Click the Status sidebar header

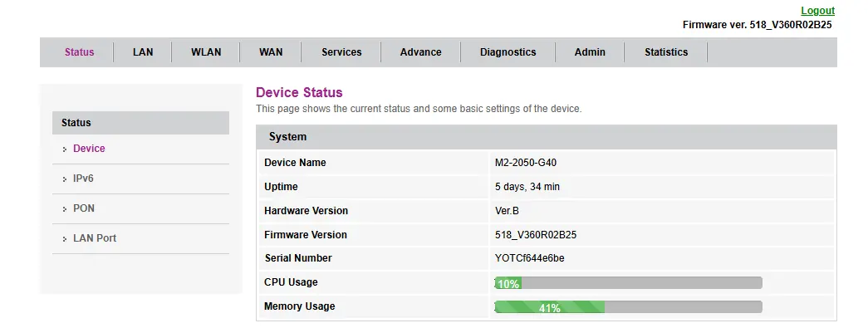tap(140, 123)
